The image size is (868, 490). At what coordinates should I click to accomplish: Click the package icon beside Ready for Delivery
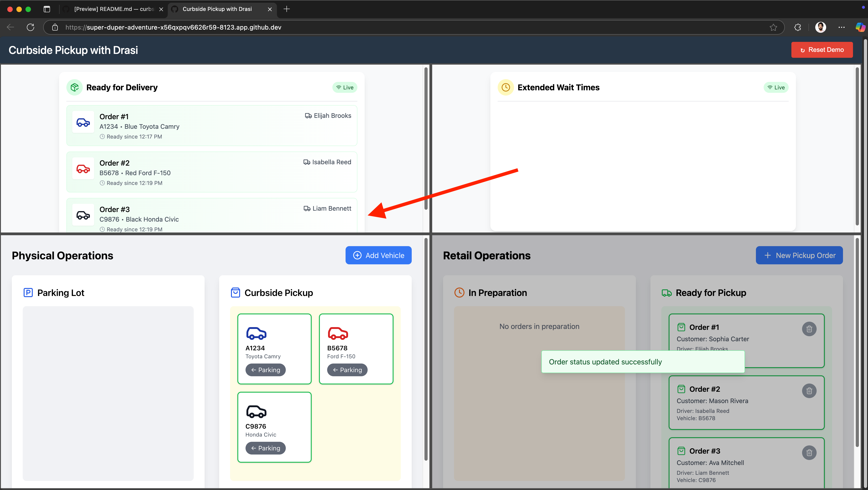74,87
